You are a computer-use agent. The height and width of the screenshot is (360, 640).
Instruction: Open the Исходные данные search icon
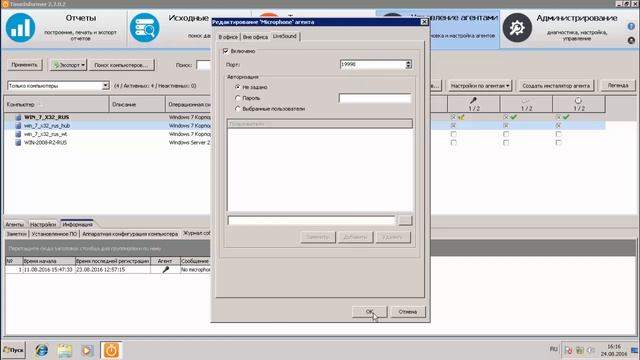coord(144,28)
